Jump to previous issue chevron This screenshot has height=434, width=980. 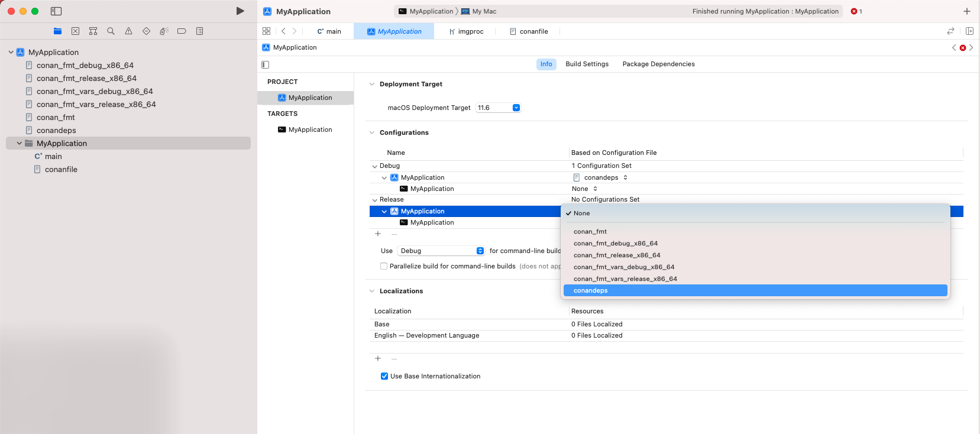point(954,48)
